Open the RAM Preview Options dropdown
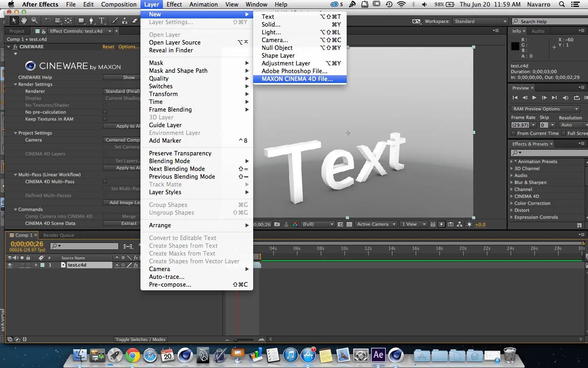This screenshot has height=368, width=588. [x=546, y=109]
